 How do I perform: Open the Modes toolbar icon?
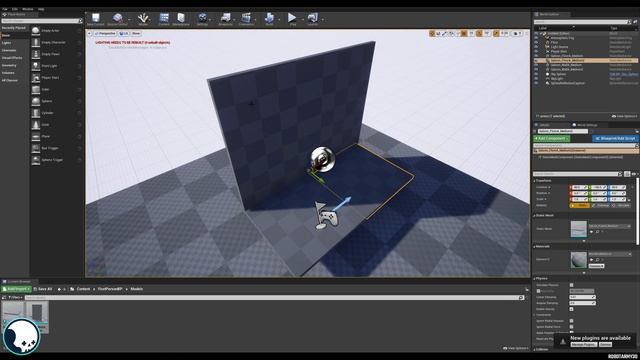[143, 18]
